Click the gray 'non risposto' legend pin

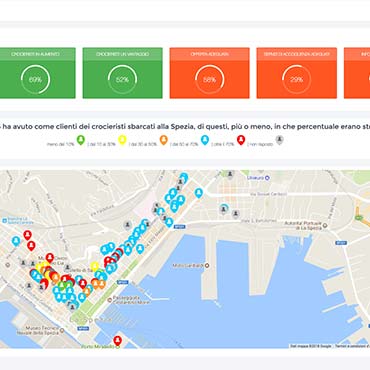point(280,140)
